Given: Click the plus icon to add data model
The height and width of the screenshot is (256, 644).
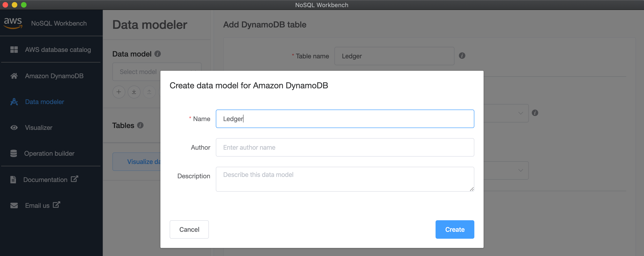Looking at the screenshot, I should [119, 92].
